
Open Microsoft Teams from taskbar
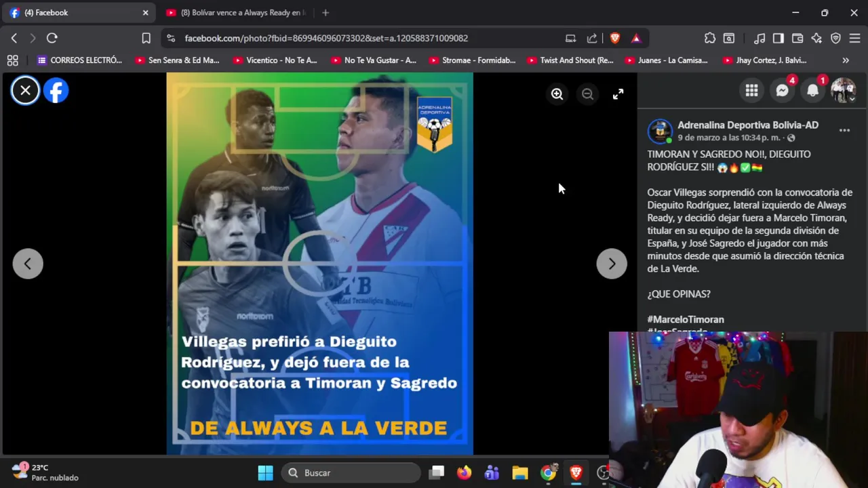tap(492, 472)
